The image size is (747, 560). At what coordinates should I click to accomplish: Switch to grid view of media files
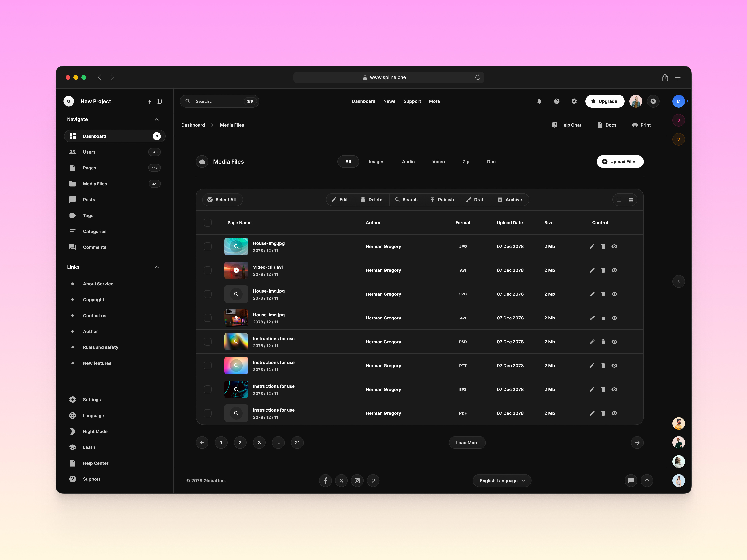(631, 199)
